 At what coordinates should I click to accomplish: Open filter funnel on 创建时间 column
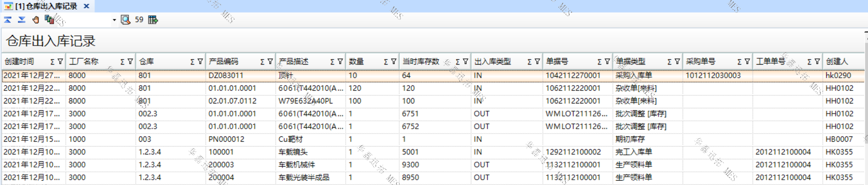click(x=60, y=62)
